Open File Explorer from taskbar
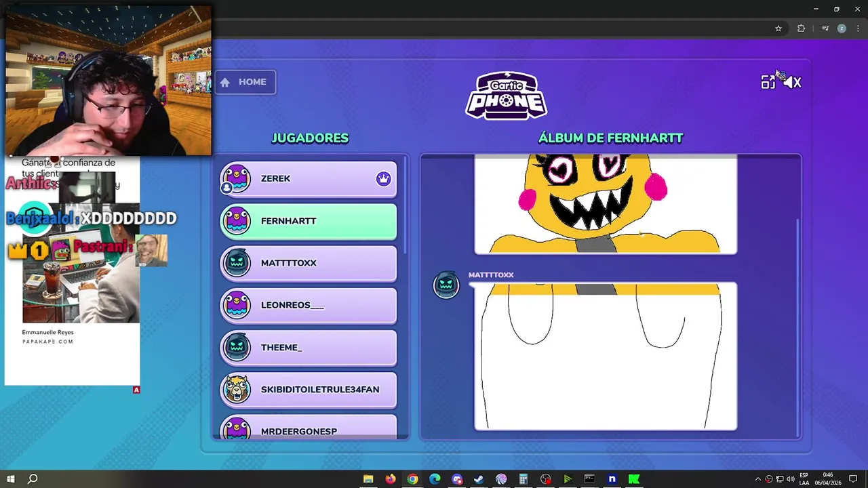Viewport: 868px width, 488px height. coord(368,479)
